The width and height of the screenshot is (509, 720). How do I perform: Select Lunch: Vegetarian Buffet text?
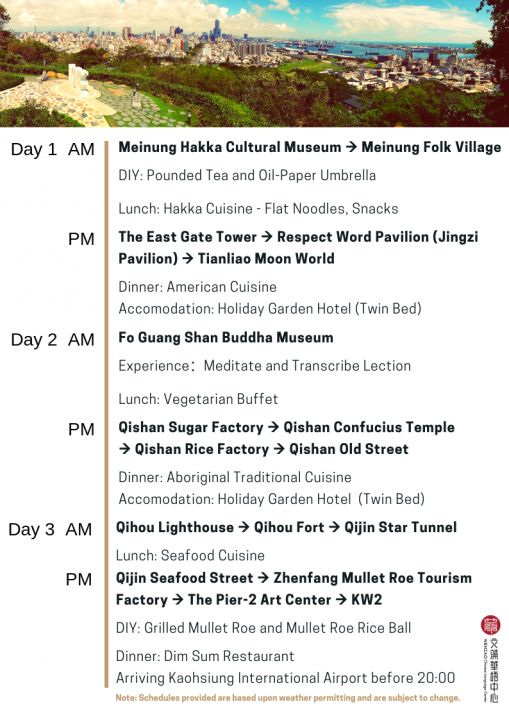198,399
